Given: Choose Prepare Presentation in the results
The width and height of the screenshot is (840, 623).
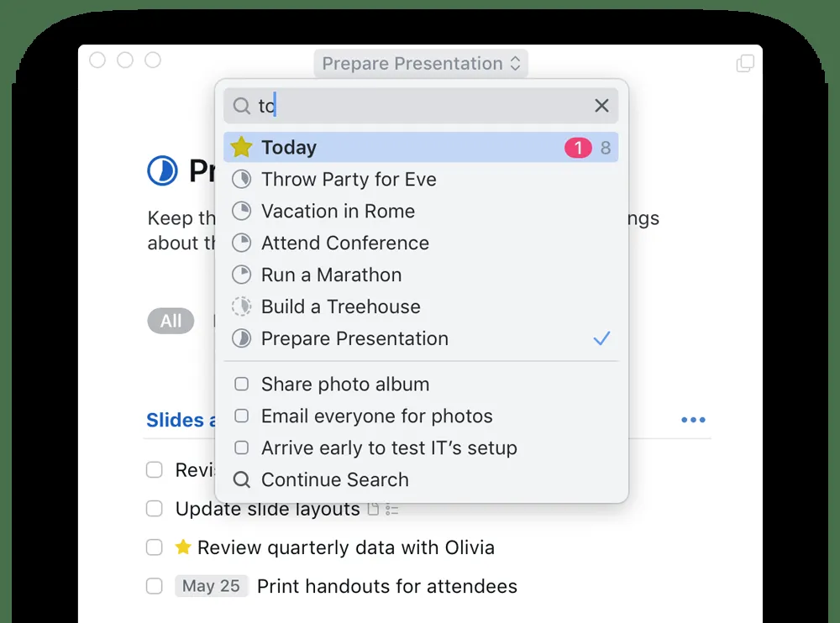Looking at the screenshot, I should coord(354,339).
